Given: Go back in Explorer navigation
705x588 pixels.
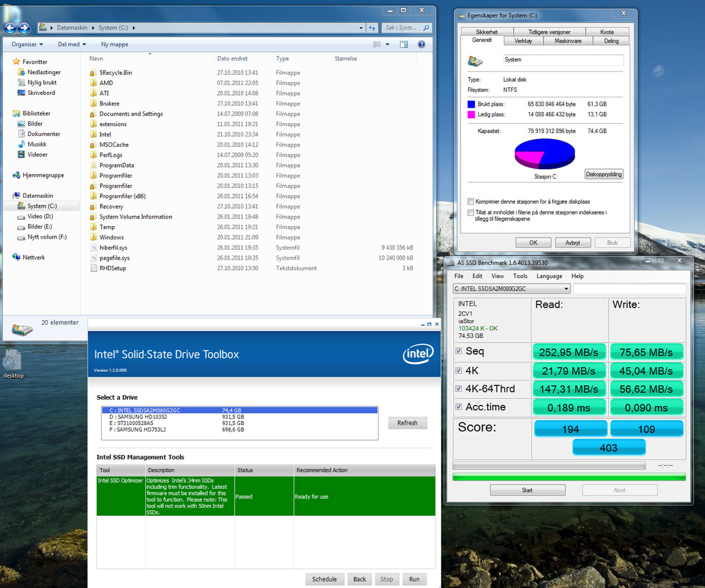Looking at the screenshot, I should click(10, 28).
